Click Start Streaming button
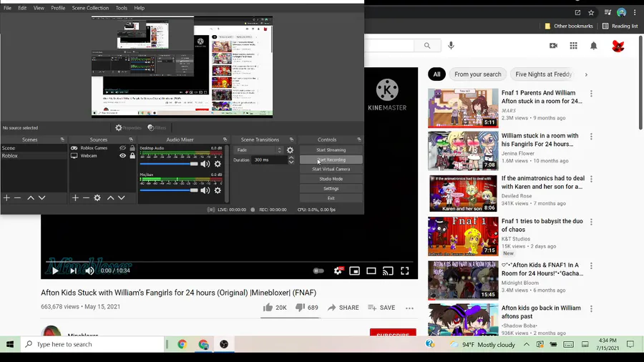644x362 pixels. click(331, 150)
